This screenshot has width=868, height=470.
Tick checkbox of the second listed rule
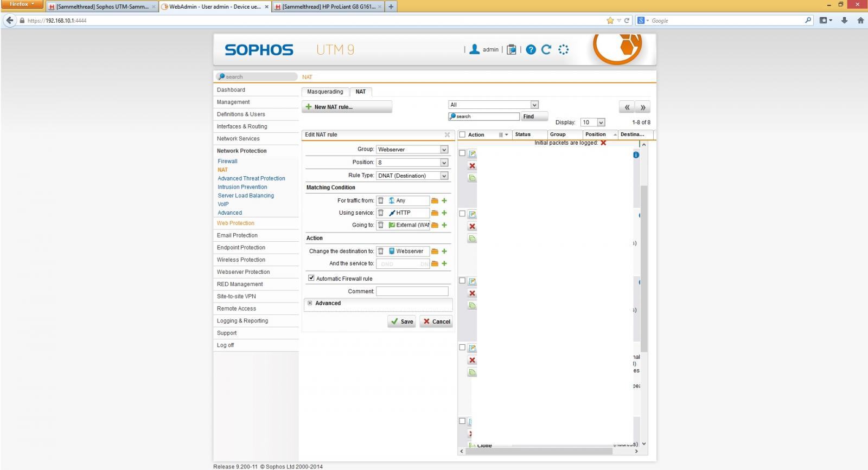(462, 214)
